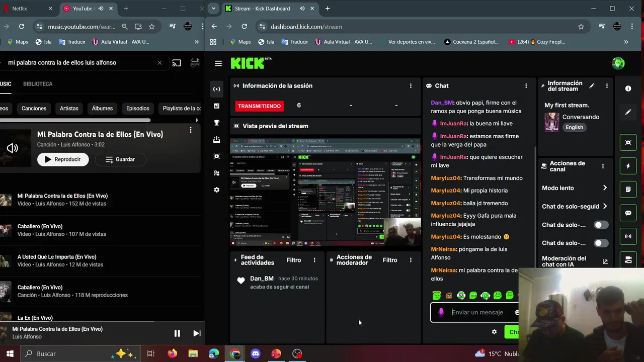Click the info circle icon in right toolbar

tap(628, 88)
